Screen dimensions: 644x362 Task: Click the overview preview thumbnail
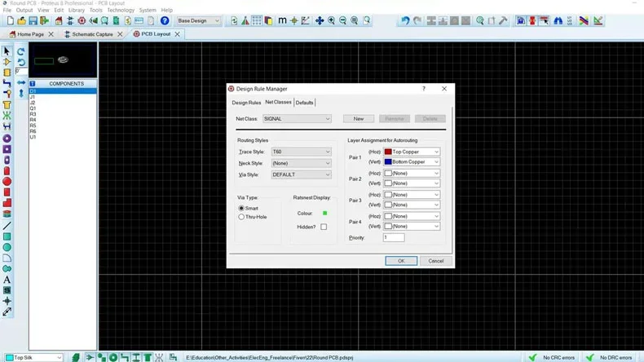tap(63, 60)
